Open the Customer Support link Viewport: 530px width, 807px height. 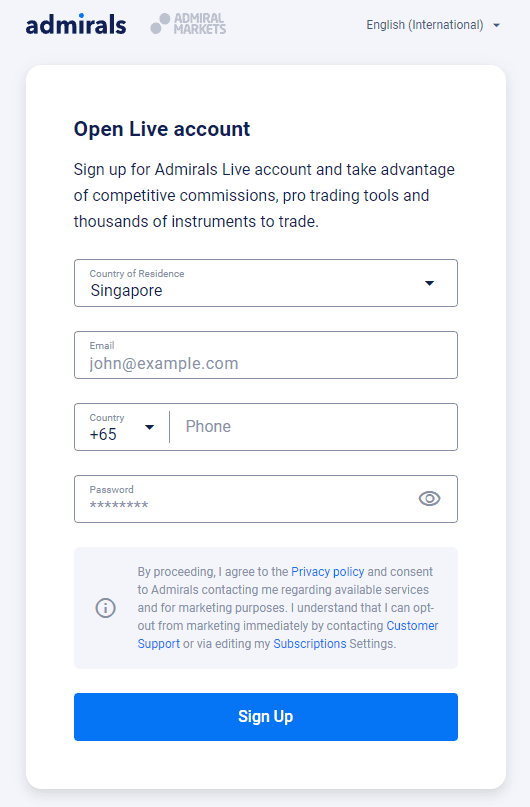click(x=288, y=635)
